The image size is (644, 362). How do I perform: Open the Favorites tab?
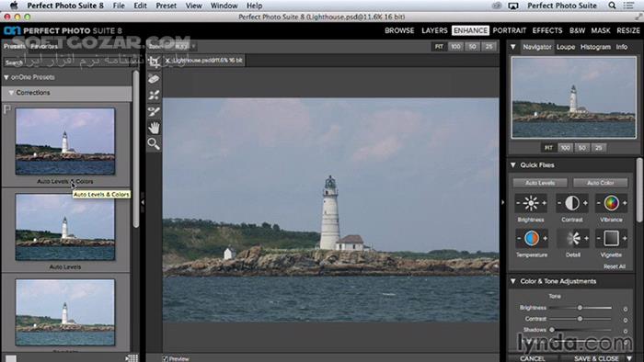click(x=44, y=46)
